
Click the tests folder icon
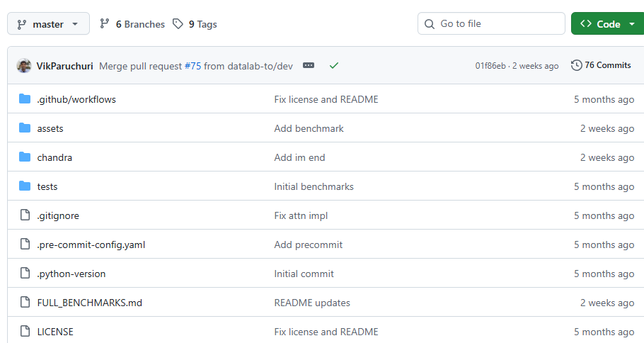pyautogui.click(x=25, y=186)
